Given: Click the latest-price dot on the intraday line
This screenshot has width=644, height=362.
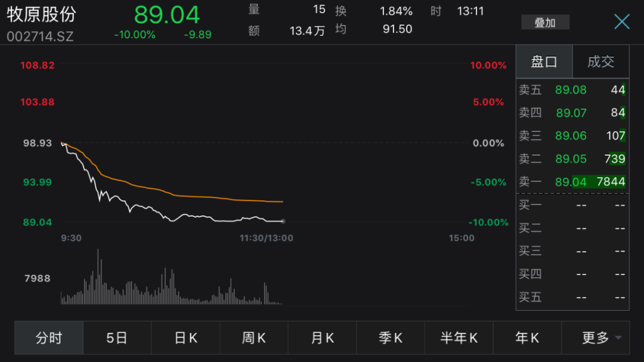Looking at the screenshot, I should (283, 221).
